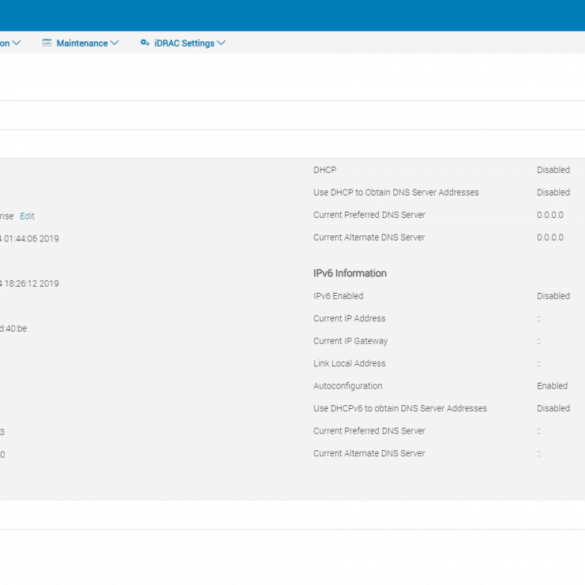Select the IPv4 Current Alternate DNS Server 0.0.0.0 value
Screen dimensions: 585x585
[x=550, y=237]
